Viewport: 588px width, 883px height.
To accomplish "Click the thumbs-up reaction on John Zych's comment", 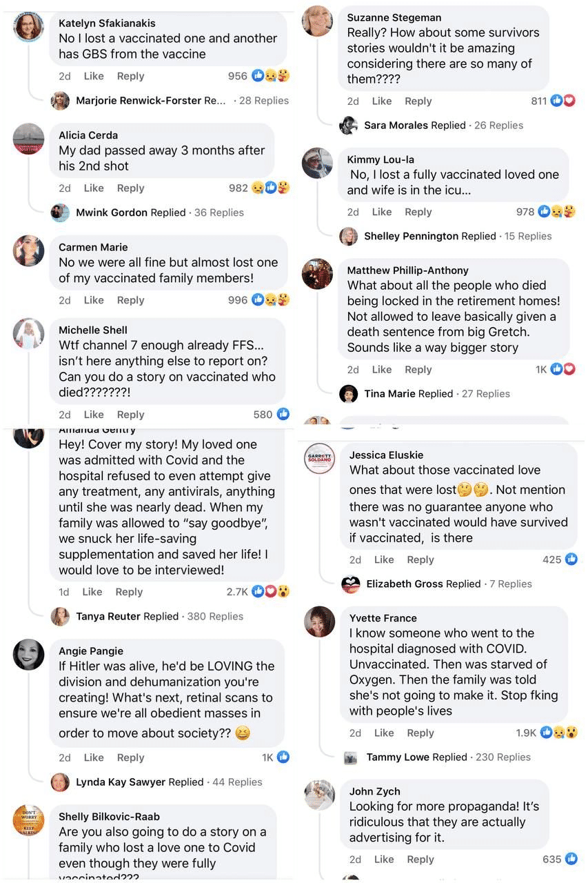I will point(571,859).
